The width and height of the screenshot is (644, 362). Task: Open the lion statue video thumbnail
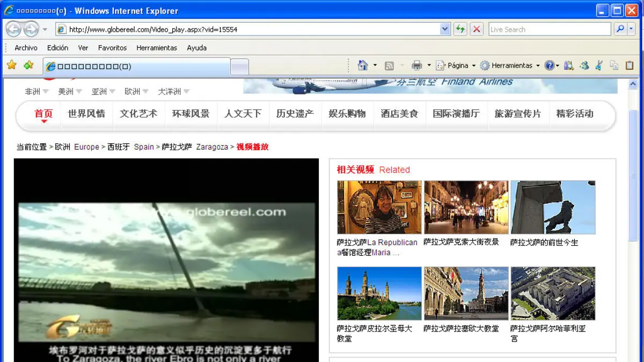(x=553, y=207)
